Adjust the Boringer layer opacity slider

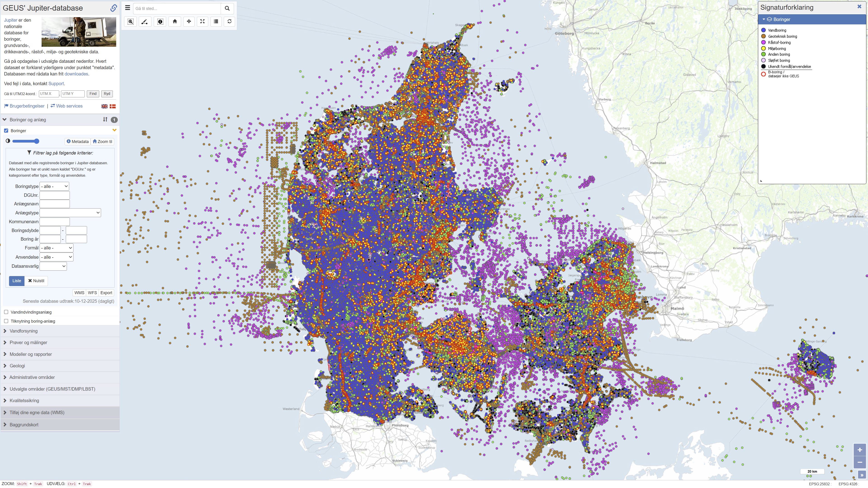click(36, 141)
